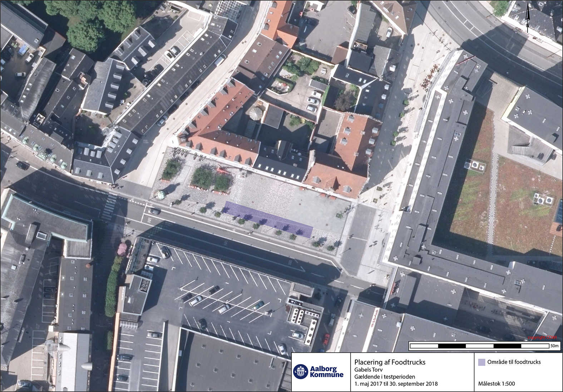
Task: Click the "Aalborg Kommune" wordmark text
Action: (x=326, y=372)
